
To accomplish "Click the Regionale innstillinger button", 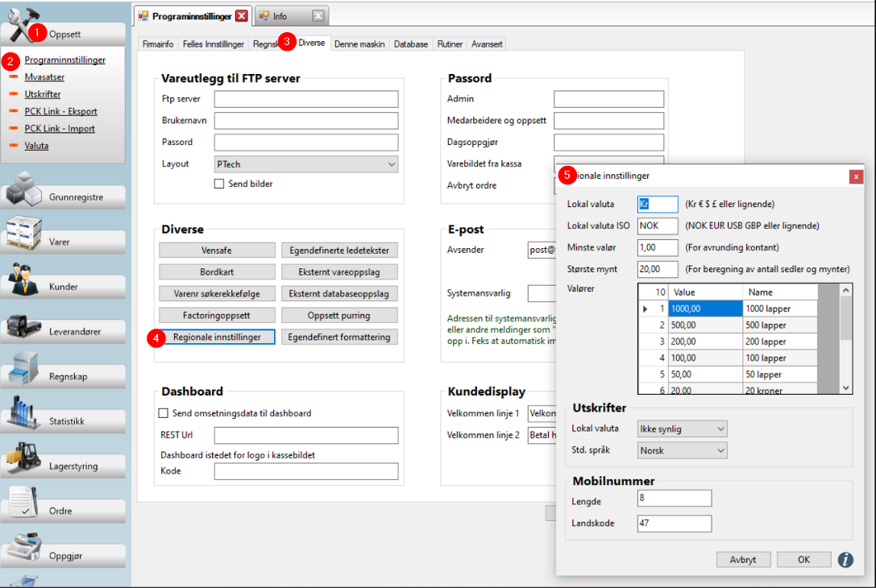I will click(217, 337).
